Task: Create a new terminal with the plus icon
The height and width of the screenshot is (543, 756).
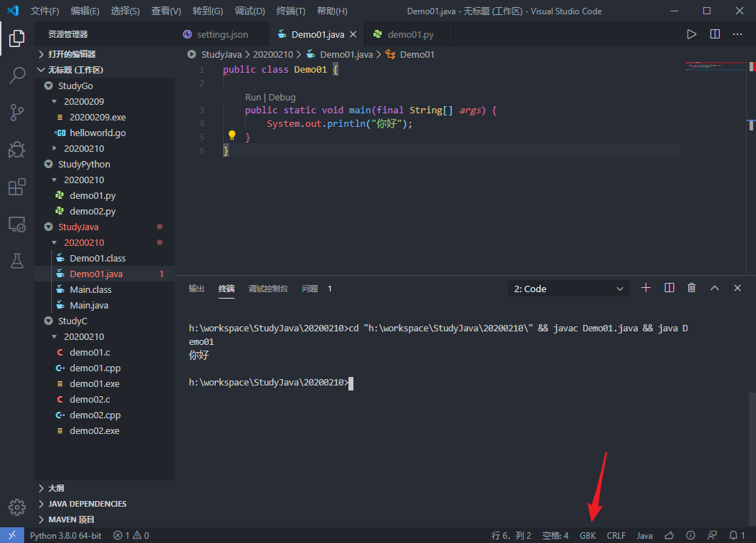Action: [646, 287]
